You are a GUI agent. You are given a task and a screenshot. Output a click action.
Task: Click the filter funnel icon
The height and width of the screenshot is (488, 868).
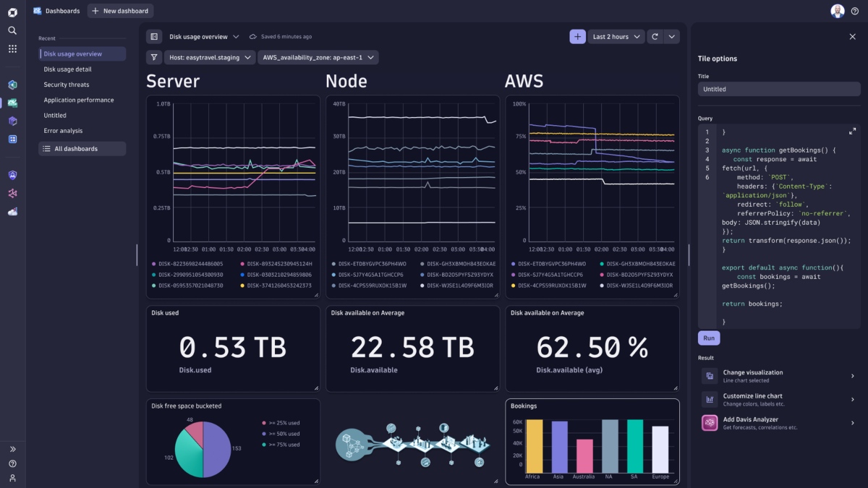coord(154,58)
